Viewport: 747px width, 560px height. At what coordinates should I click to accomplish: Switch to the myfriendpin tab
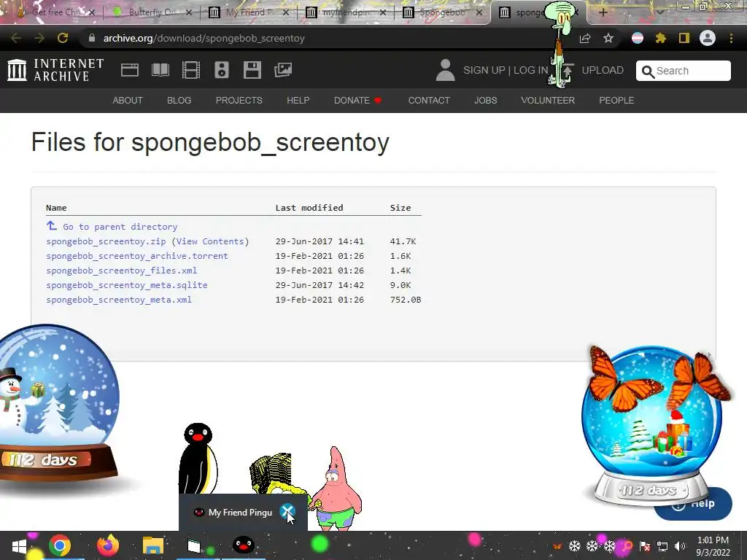(346, 12)
